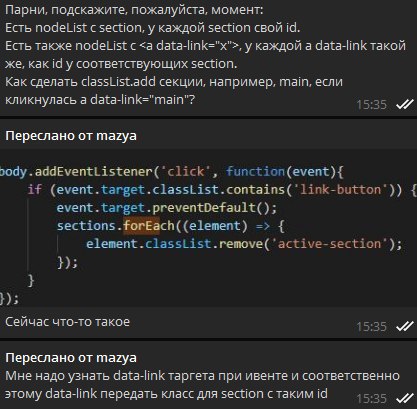Click the 15:35 timestamp on the first message
The width and height of the screenshot is (417, 409).
pos(371,105)
